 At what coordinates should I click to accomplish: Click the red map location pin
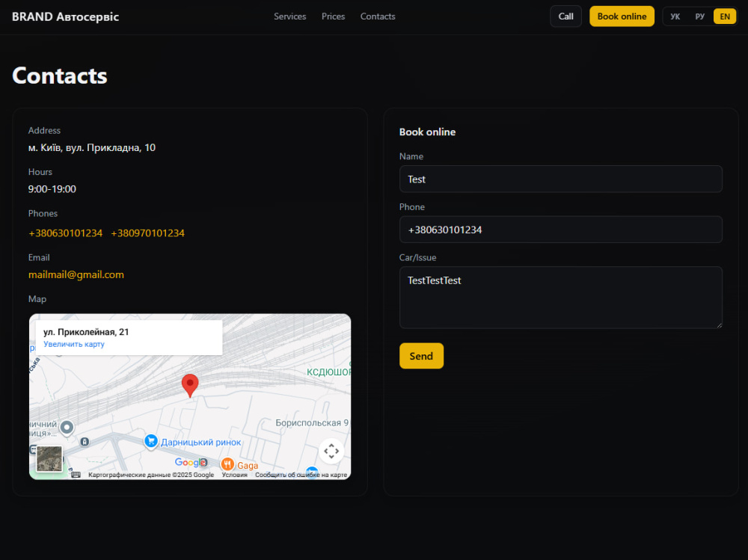click(x=190, y=385)
